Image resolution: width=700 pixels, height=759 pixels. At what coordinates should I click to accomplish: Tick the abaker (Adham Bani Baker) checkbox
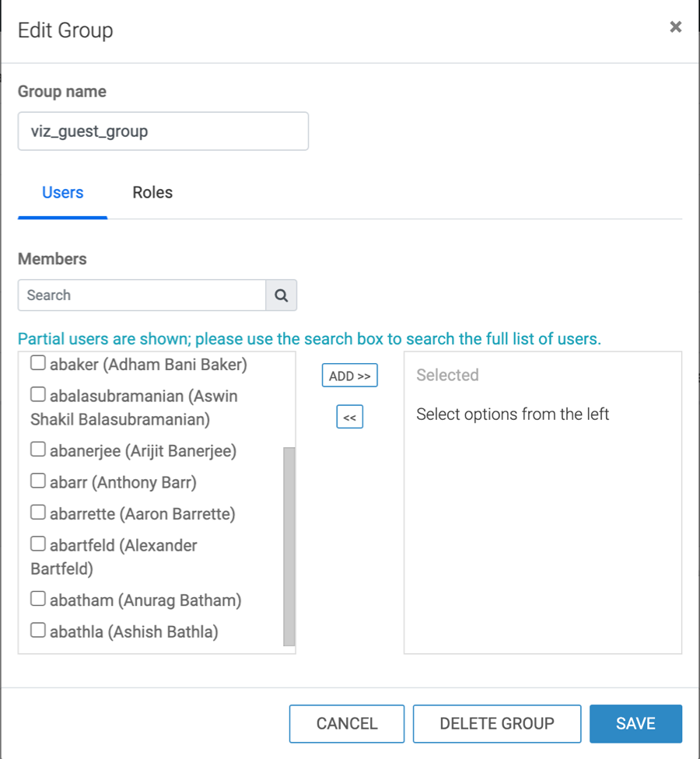38,362
